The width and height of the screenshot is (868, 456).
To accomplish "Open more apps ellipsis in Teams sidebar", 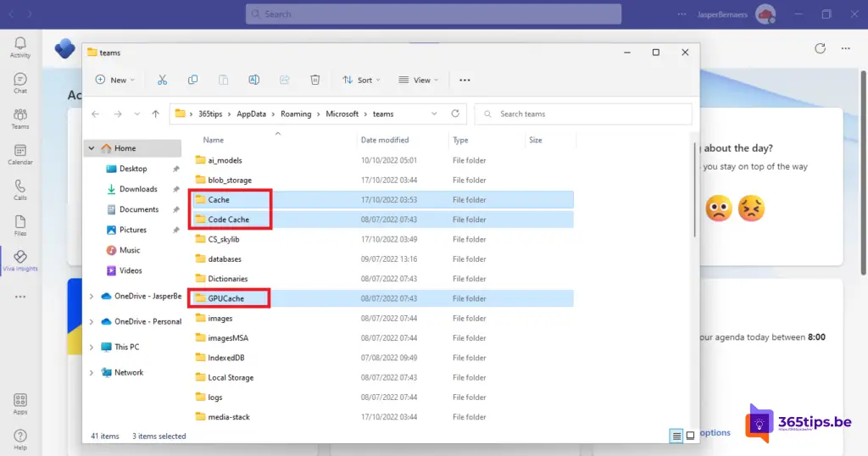I will coord(20,297).
